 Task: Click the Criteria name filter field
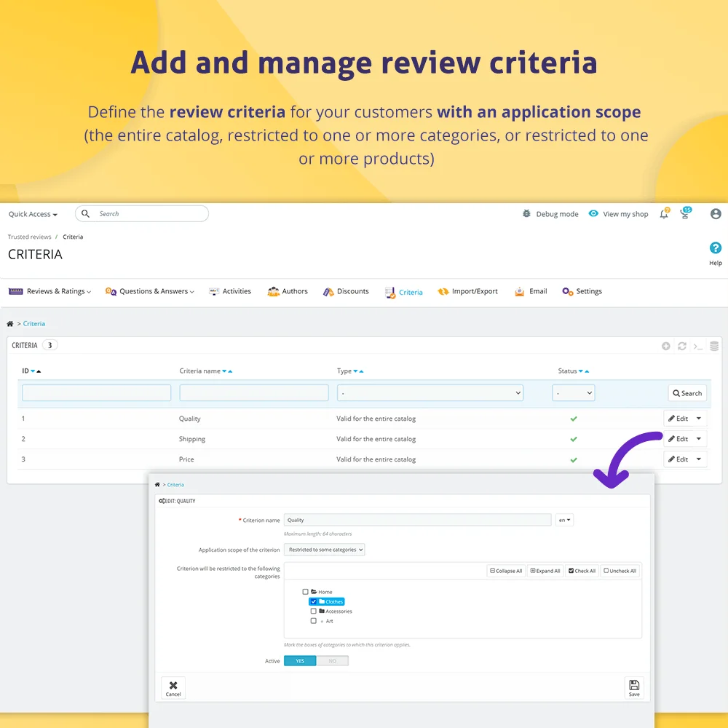tap(253, 392)
